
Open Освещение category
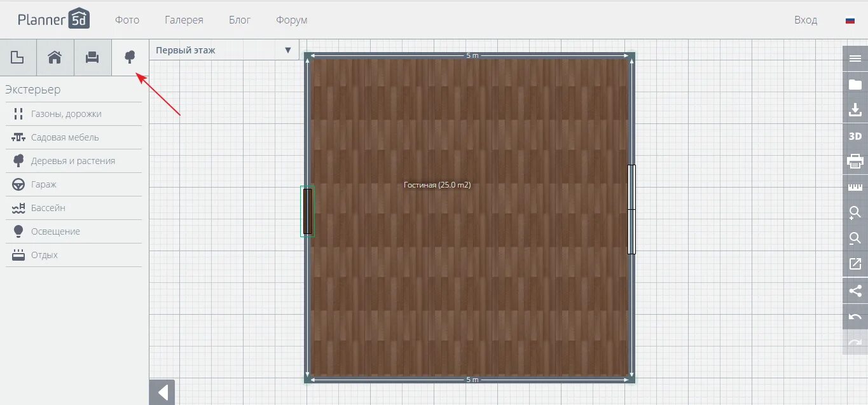(74, 231)
